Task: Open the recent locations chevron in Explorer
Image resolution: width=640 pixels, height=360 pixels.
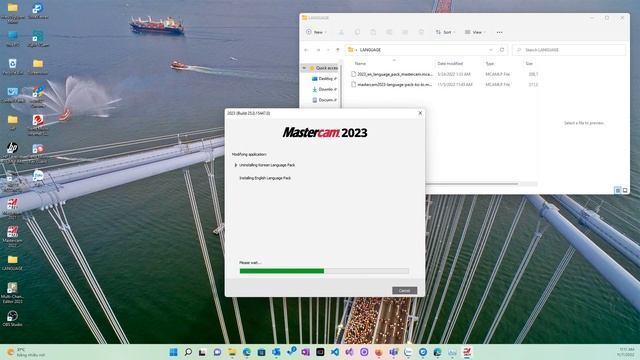Action: pyautogui.click(x=328, y=50)
